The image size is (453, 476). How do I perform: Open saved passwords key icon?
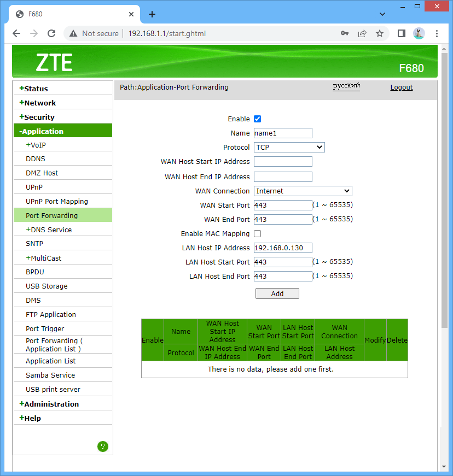pyautogui.click(x=345, y=33)
